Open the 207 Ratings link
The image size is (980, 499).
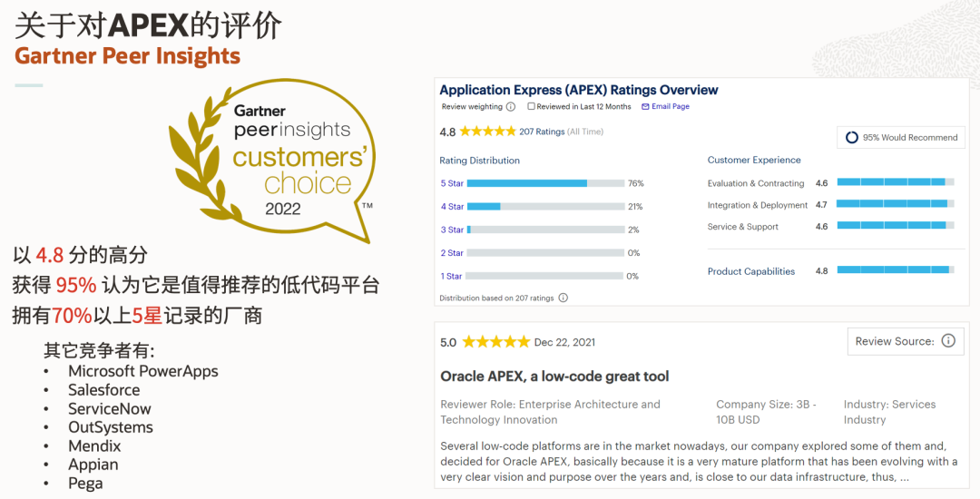542,132
